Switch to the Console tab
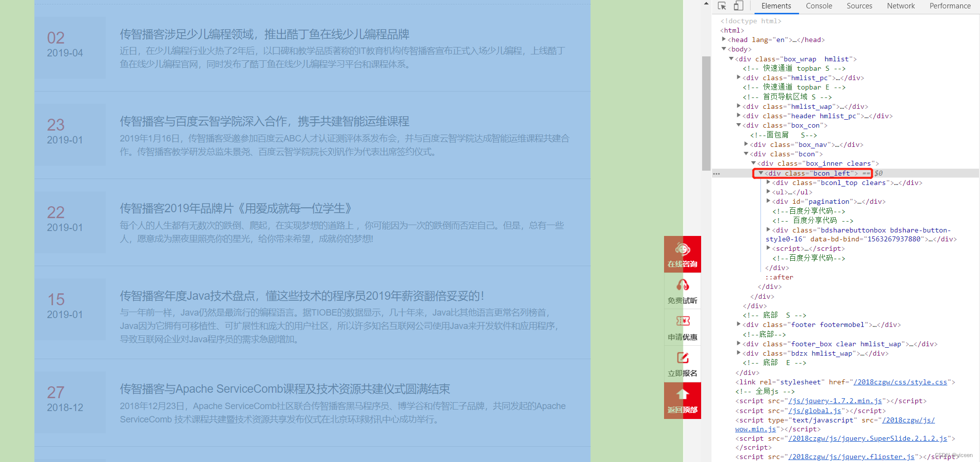The height and width of the screenshot is (462, 980). tap(819, 6)
